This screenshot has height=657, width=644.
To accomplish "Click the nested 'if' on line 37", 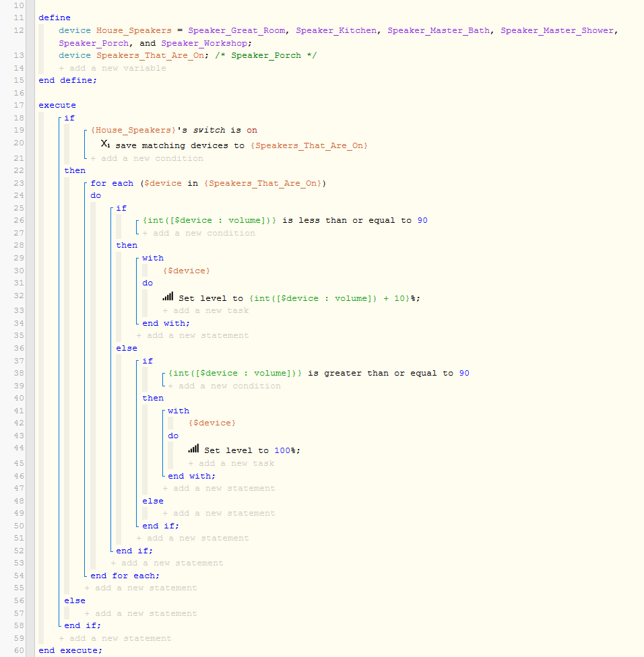I will (148, 361).
